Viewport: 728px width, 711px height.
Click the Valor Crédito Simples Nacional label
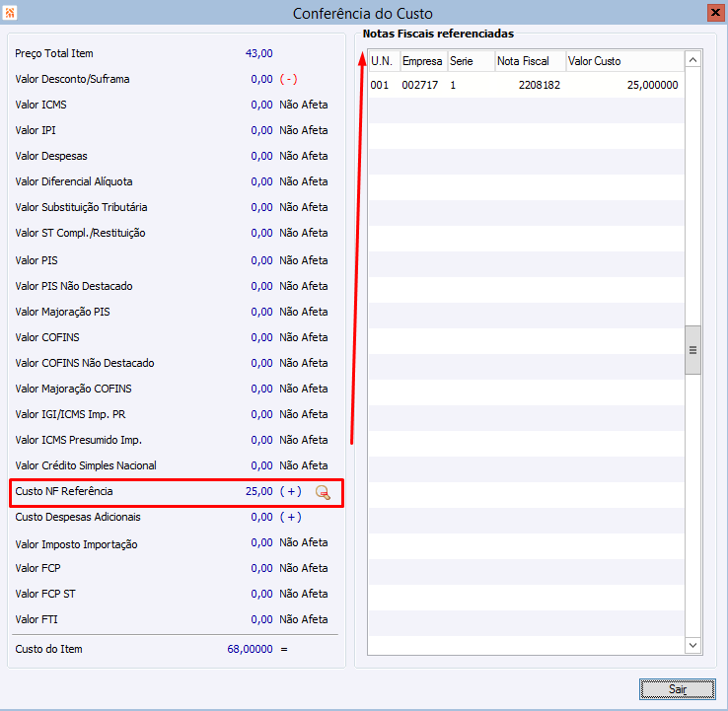tap(86, 465)
